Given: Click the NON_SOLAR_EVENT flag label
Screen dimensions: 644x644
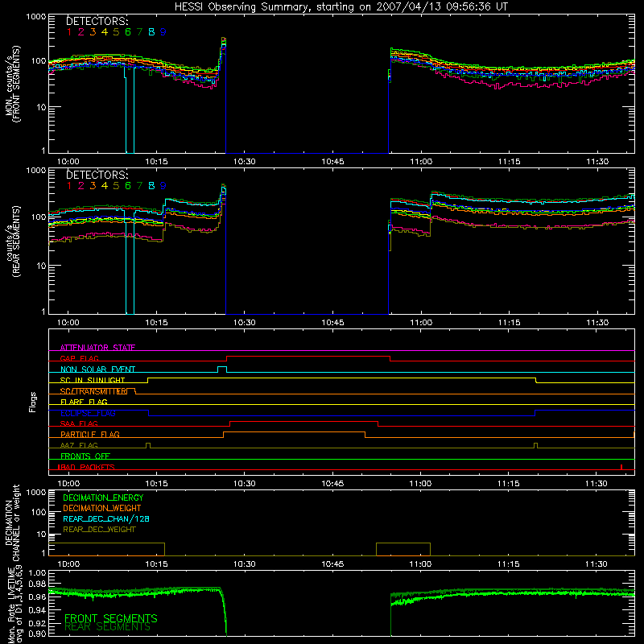Looking at the screenshot, I should tap(97, 369).
